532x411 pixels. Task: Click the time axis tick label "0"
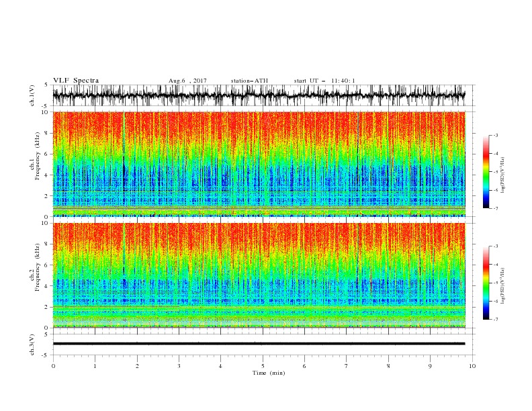tap(53, 366)
